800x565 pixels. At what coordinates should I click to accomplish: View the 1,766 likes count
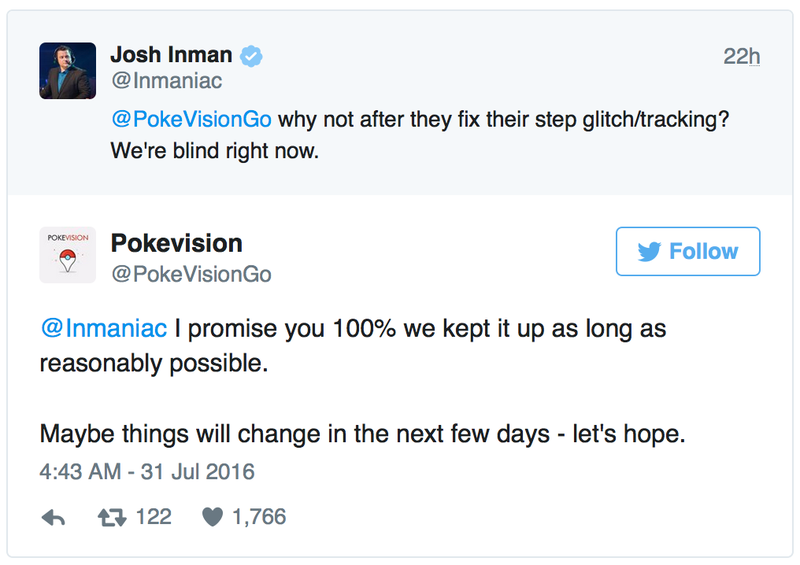[259, 517]
